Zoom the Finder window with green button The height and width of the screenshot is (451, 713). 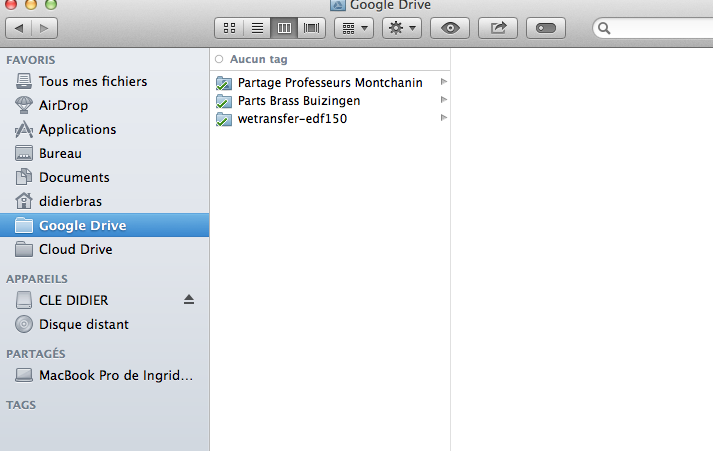[51, 4]
